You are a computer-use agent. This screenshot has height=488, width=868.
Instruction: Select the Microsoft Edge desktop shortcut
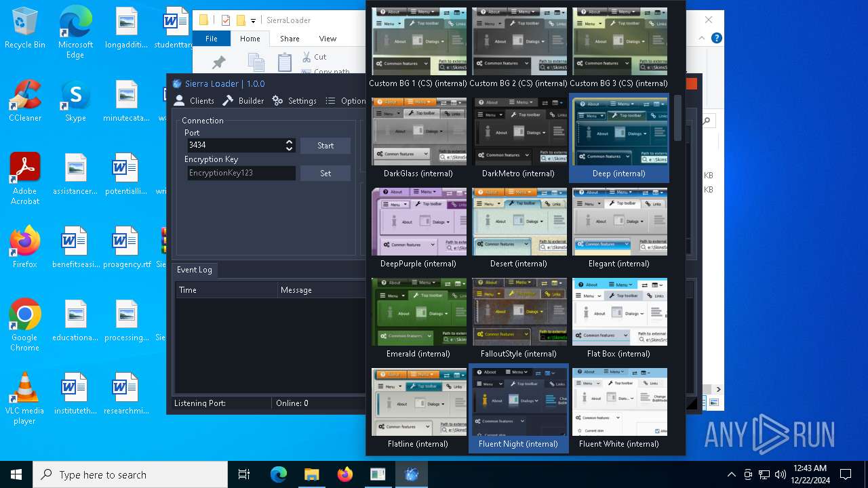coord(75,32)
